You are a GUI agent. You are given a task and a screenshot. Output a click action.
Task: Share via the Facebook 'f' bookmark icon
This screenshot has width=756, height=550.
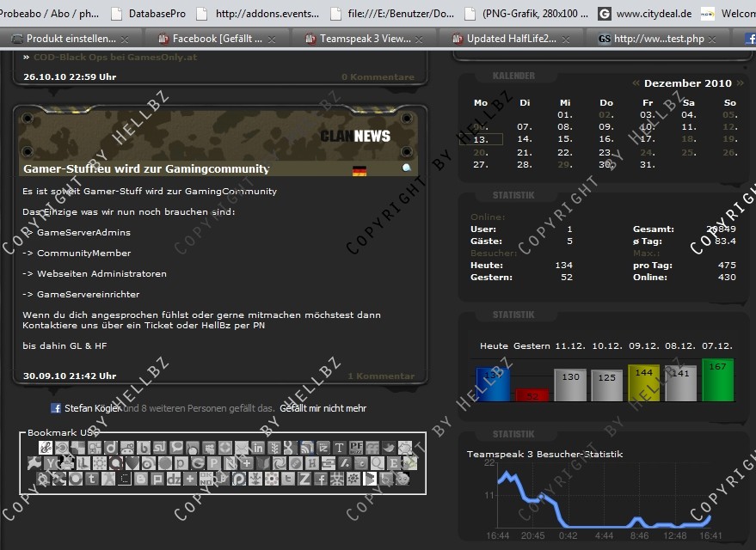(x=321, y=480)
